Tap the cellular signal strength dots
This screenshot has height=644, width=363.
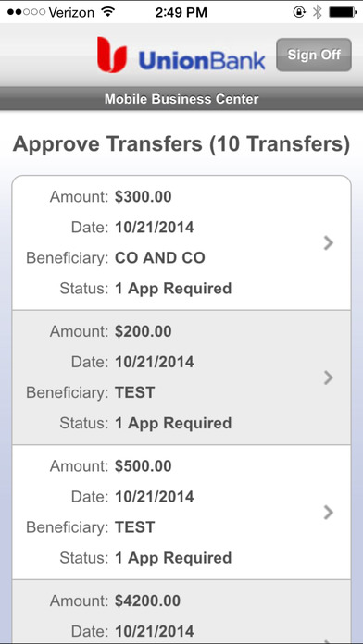coord(26,12)
